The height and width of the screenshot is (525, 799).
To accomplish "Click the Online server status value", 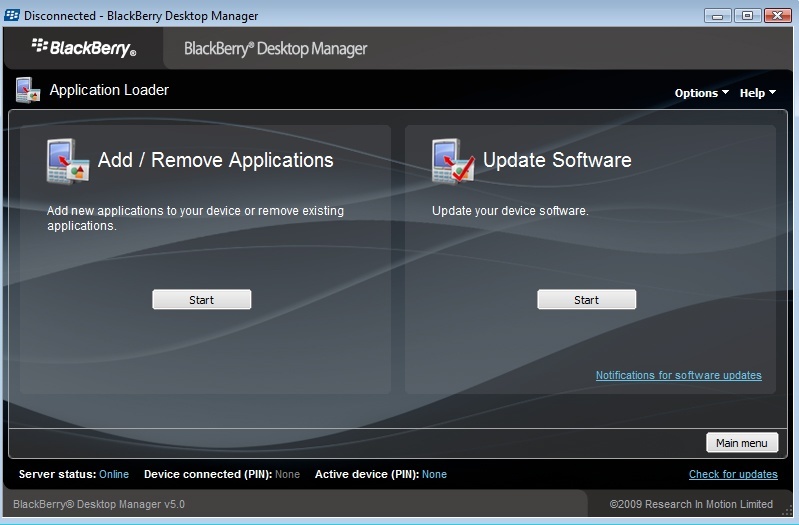I will (114, 474).
